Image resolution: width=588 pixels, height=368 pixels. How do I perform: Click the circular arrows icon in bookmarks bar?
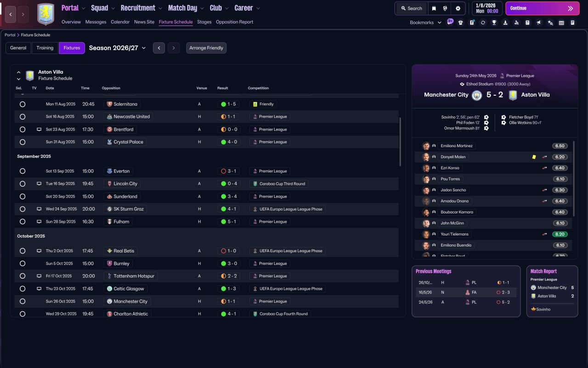coord(483,23)
